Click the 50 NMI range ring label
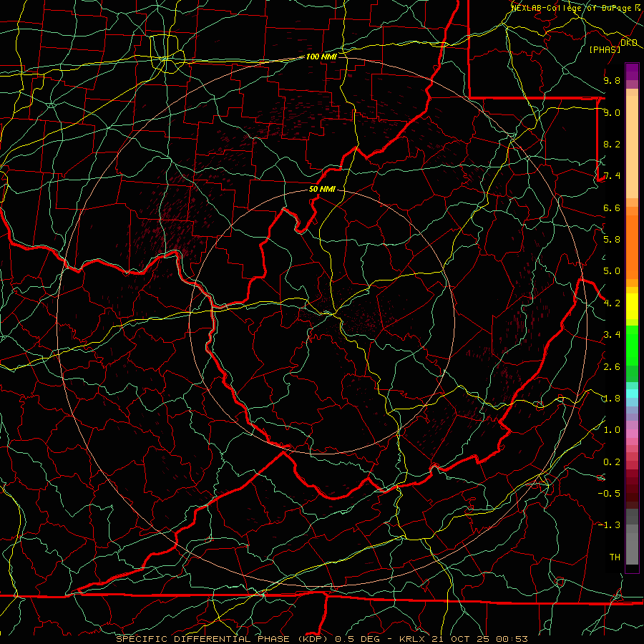The width and height of the screenshot is (644, 644). point(322,189)
